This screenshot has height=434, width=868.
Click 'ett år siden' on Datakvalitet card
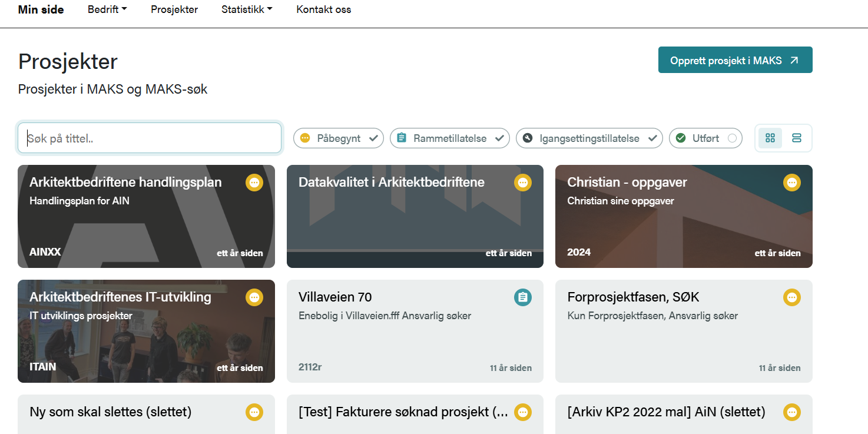(509, 253)
